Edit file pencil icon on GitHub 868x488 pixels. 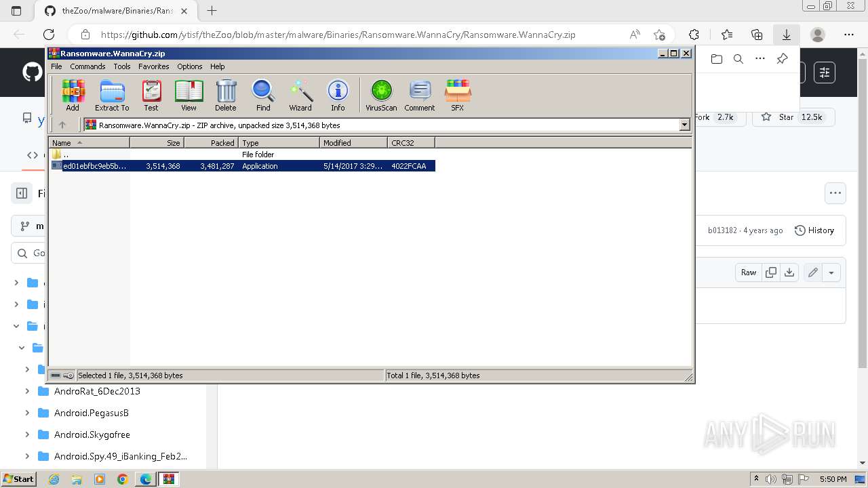coord(812,272)
